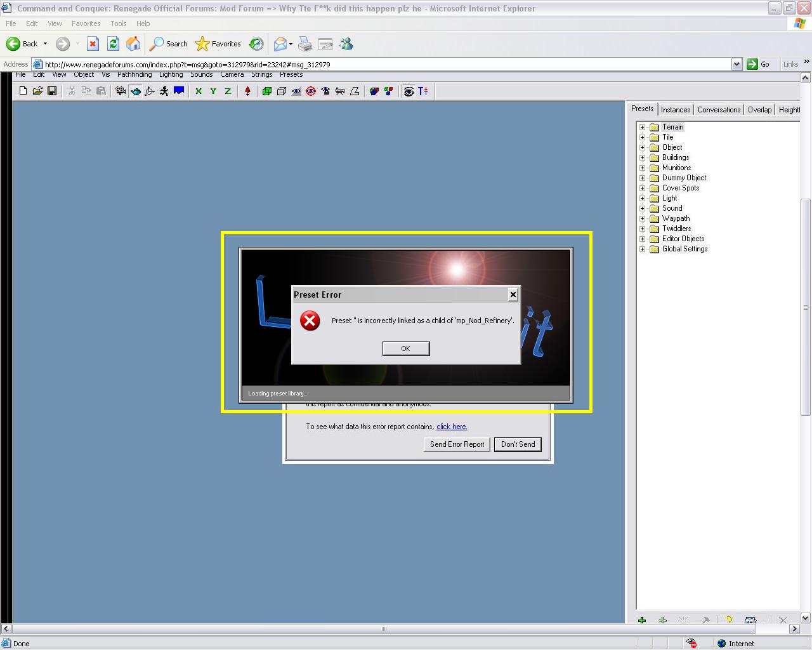Click the address URL field
This screenshot has width=812, height=650.
click(381, 64)
